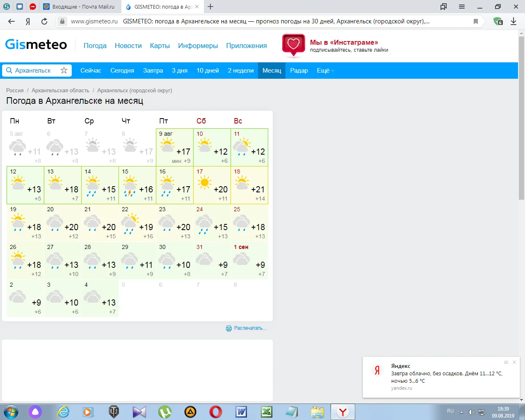Click the browser address bar URL
Viewport: 525px width, 420px height.
pyautogui.click(x=94, y=21)
